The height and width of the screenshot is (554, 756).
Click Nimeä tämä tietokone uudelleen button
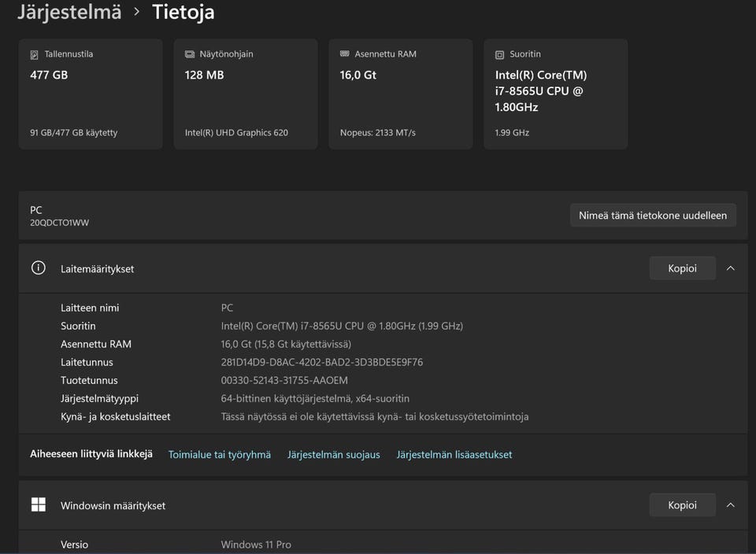(653, 216)
